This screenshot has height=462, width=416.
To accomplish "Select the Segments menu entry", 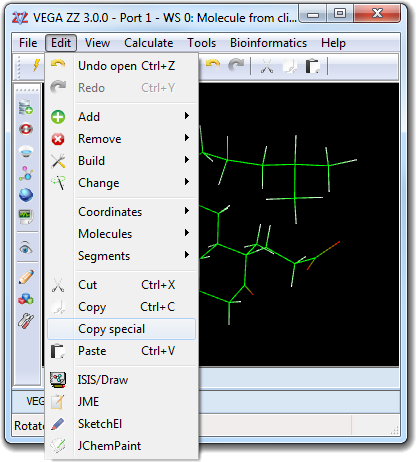I will coord(121,256).
